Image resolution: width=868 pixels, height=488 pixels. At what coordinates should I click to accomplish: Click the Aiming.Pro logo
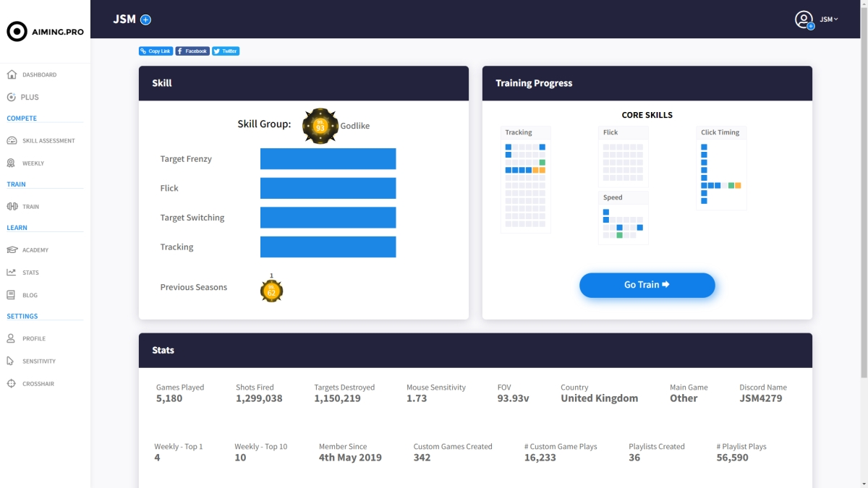pyautogui.click(x=45, y=32)
